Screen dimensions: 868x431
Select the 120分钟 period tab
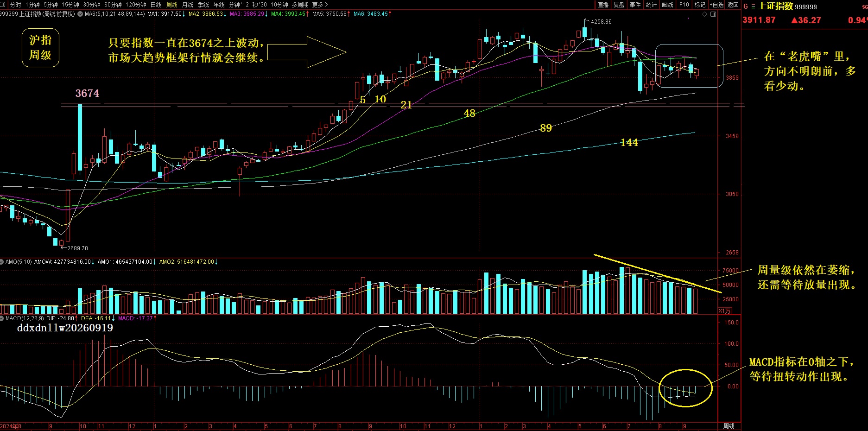coord(136,5)
